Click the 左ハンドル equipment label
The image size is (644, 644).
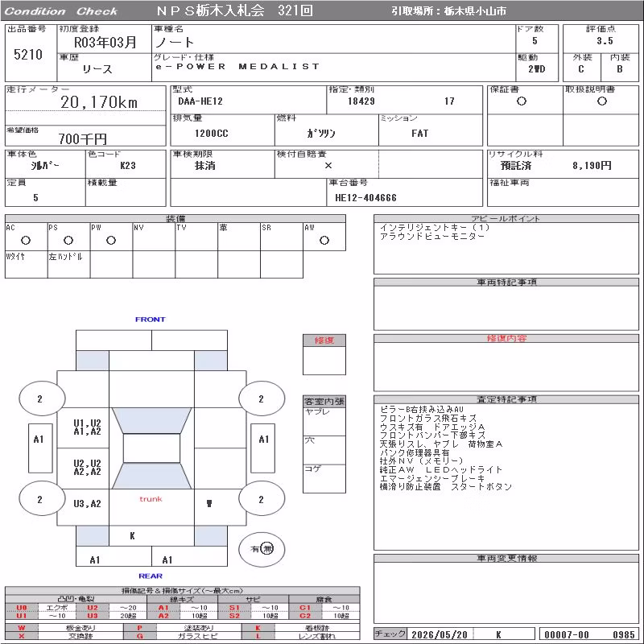[x=65, y=257]
